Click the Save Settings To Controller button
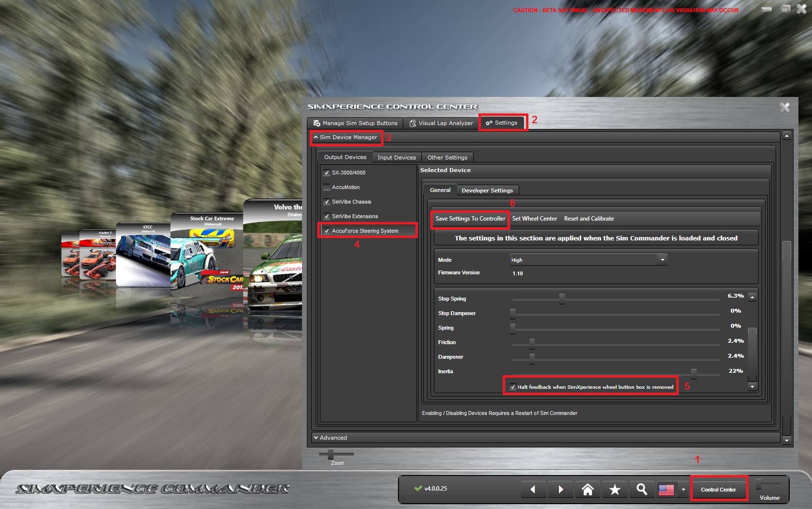 469,219
